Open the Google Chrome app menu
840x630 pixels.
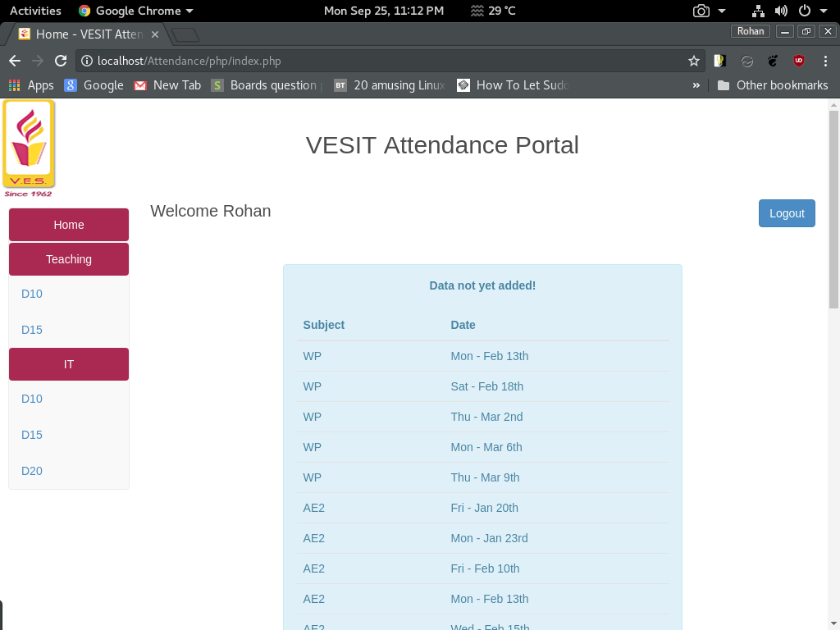[x=135, y=11]
